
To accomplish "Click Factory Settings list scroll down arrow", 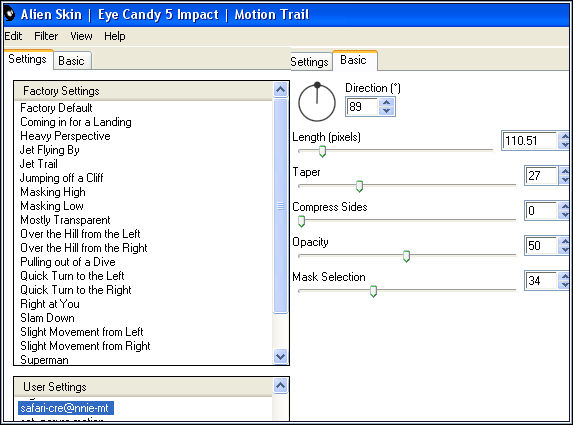I will pyautogui.click(x=281, y=356).
